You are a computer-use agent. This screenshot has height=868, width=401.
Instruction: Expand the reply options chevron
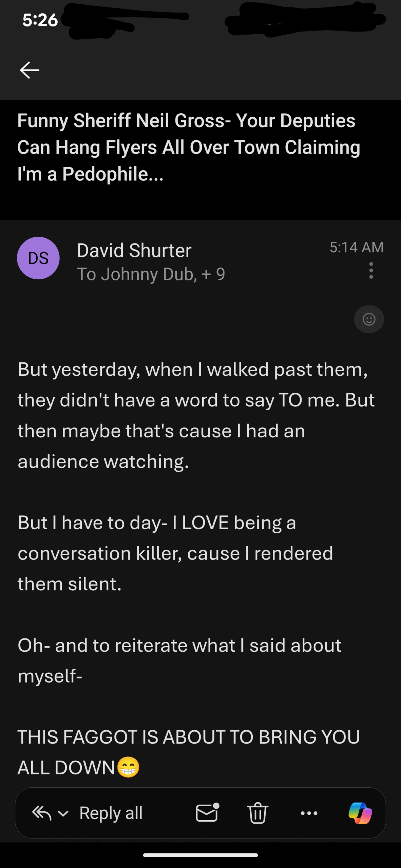[63, 813]
